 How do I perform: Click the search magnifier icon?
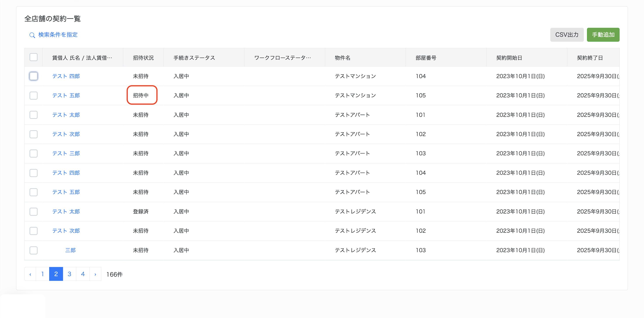32,35
